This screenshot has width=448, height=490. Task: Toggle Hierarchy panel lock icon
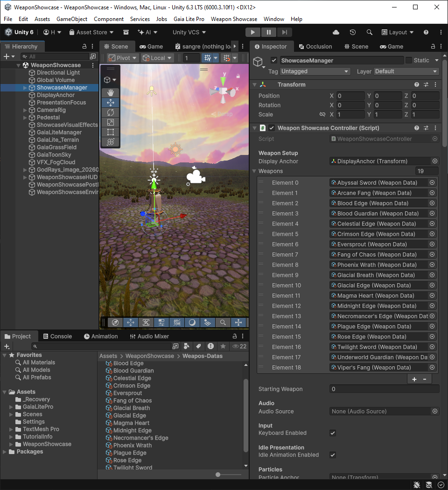tap(84, 46)
